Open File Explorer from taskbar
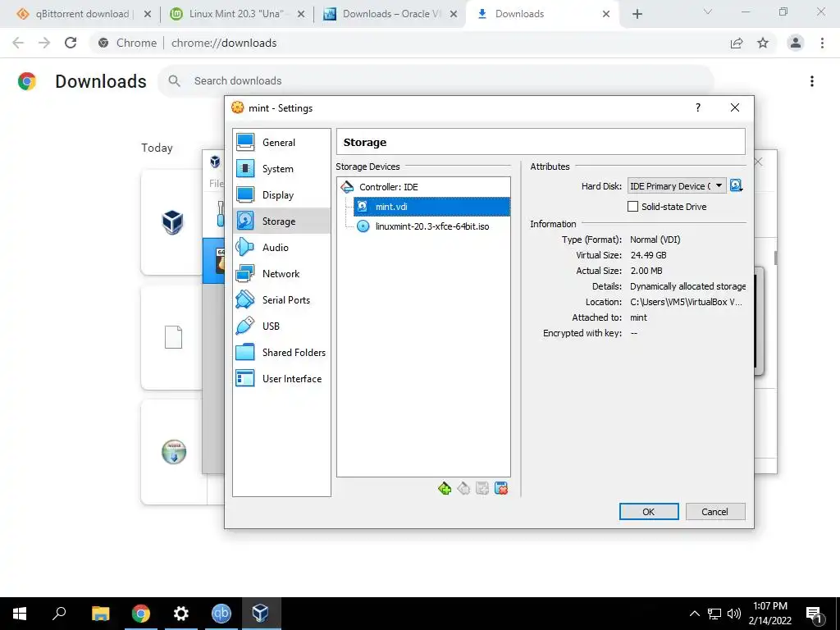 coord(100,614)
